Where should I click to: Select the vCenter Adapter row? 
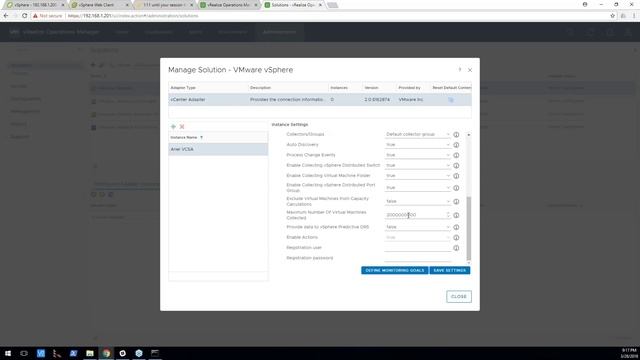[320, 100]
